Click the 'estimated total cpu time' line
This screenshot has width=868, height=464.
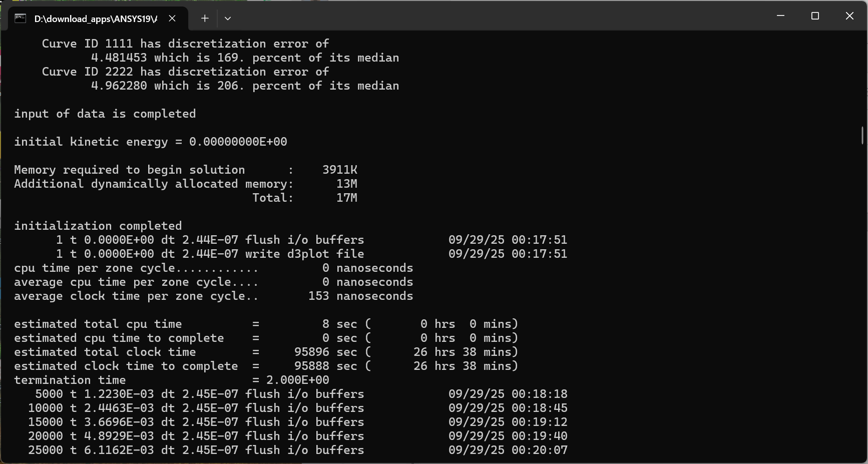266,324
